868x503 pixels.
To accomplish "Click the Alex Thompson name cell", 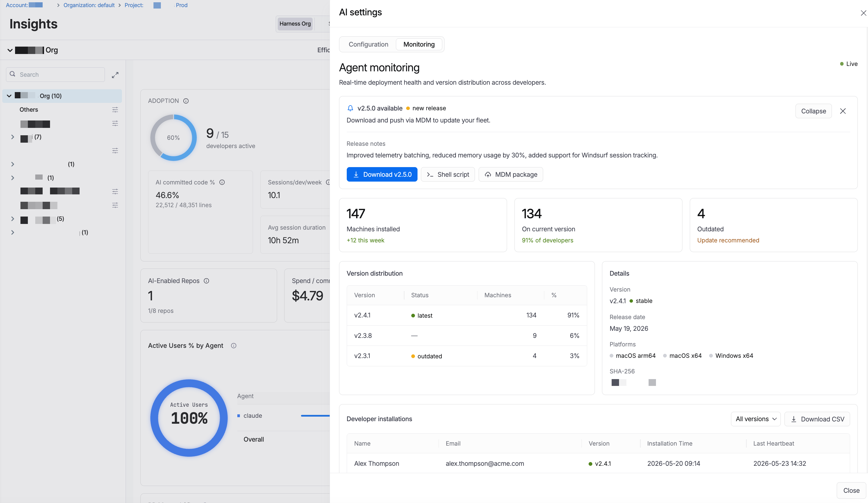I will (377, 463).
